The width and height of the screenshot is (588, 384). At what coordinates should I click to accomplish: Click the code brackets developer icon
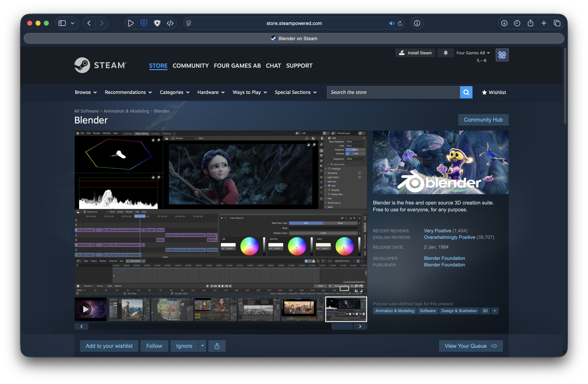coord(170,23)
